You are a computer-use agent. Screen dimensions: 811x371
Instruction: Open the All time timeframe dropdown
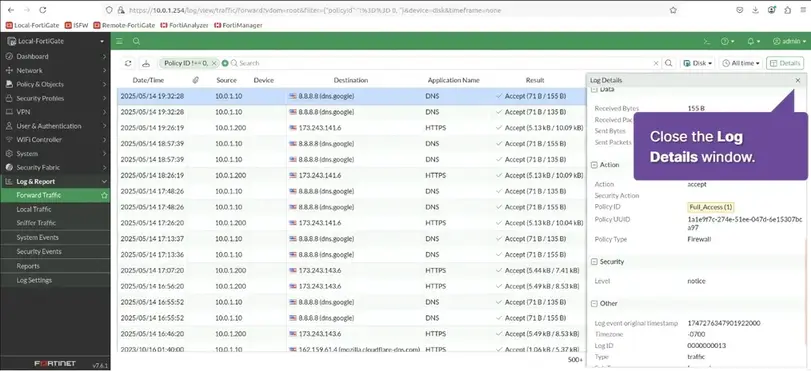tap(741, 63)
